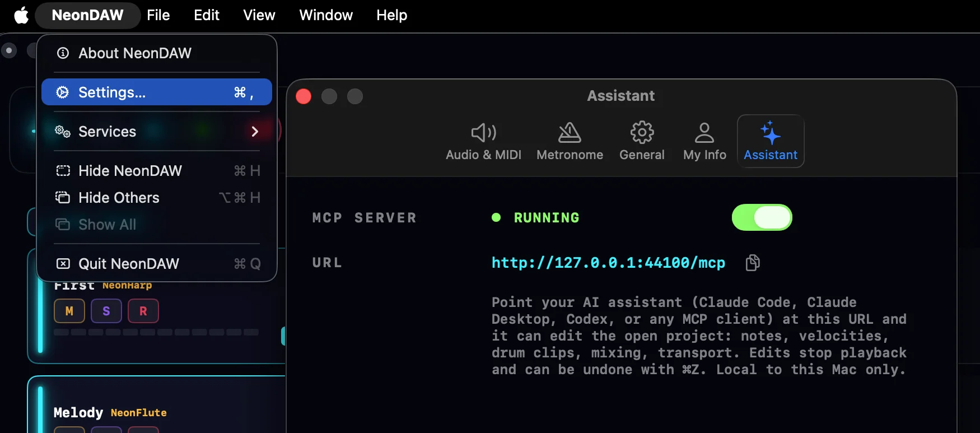Click the Services gears icon
The height and width of the screenshot is (433, 980).
click(63, 132)
